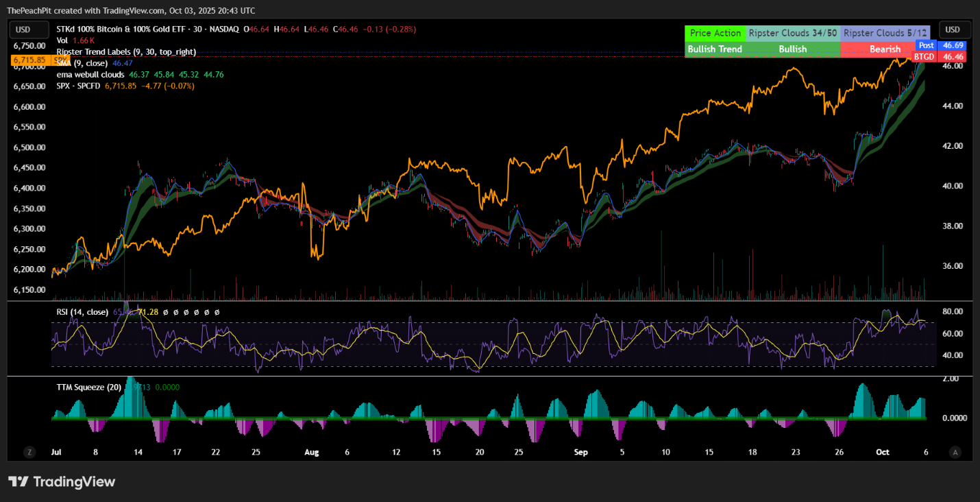Screen dimensions: 980x502
Task: Switch to the "Ripster Clouds 34/50" tab
Action: 793,32
